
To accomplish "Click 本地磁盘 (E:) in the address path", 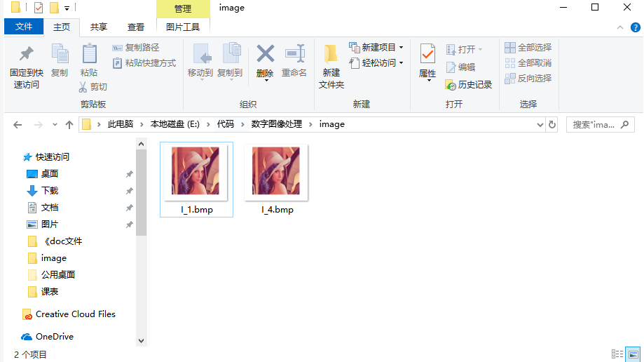I will coord(175,124).
